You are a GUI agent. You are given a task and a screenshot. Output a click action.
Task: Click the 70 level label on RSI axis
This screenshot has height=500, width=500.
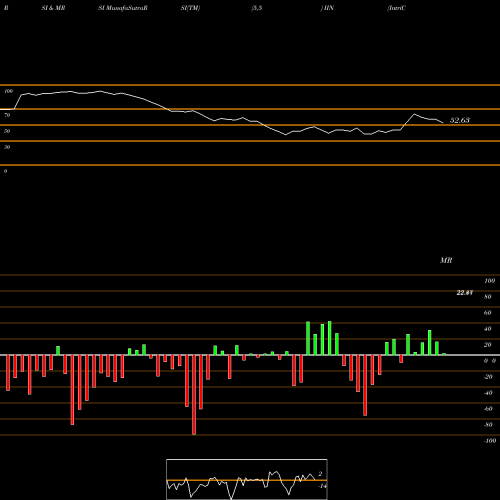pos(7,115)
